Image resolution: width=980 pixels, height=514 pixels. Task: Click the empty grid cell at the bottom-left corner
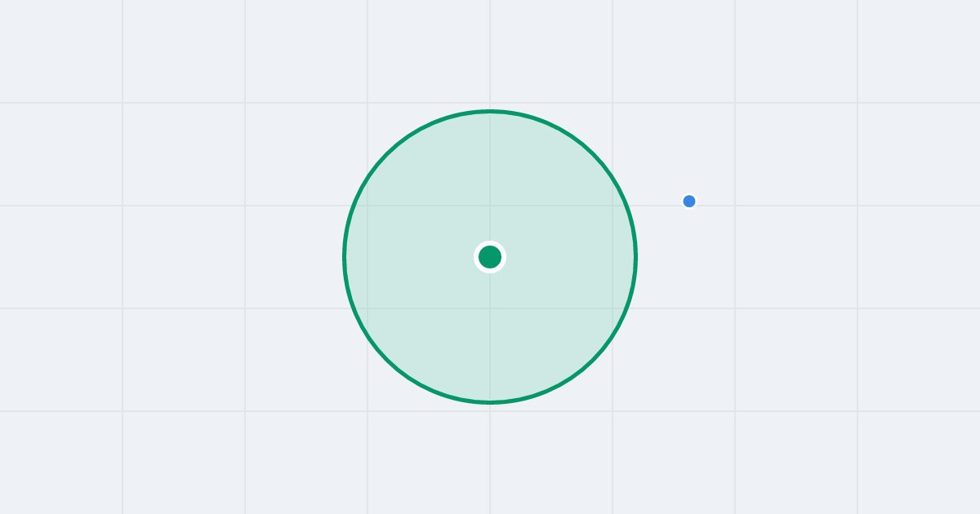click(61, 463)
